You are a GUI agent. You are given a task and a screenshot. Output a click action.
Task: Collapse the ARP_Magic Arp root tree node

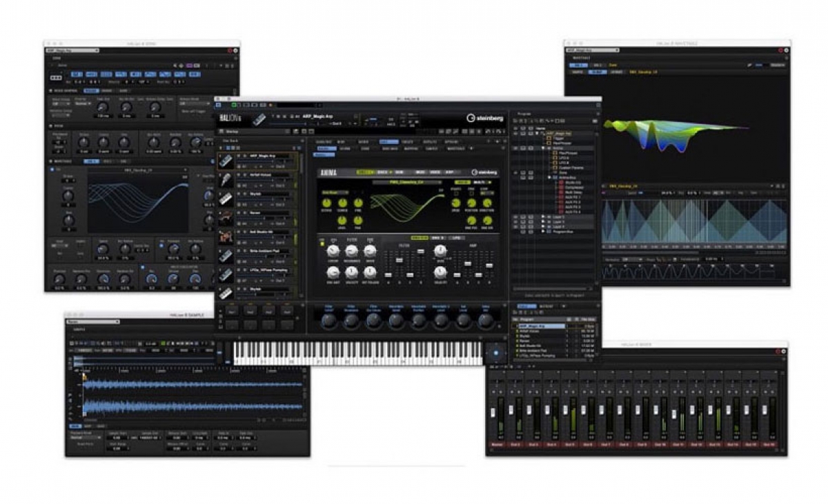[x=538, y=133]
